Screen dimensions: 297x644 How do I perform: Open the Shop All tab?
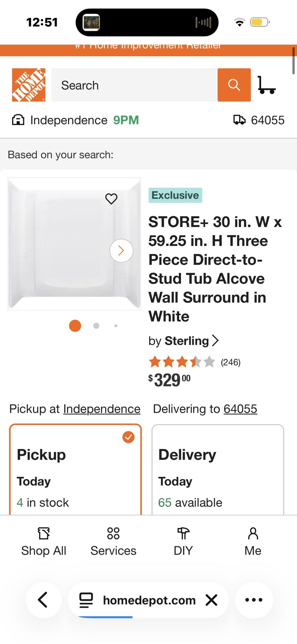point(44,541)
